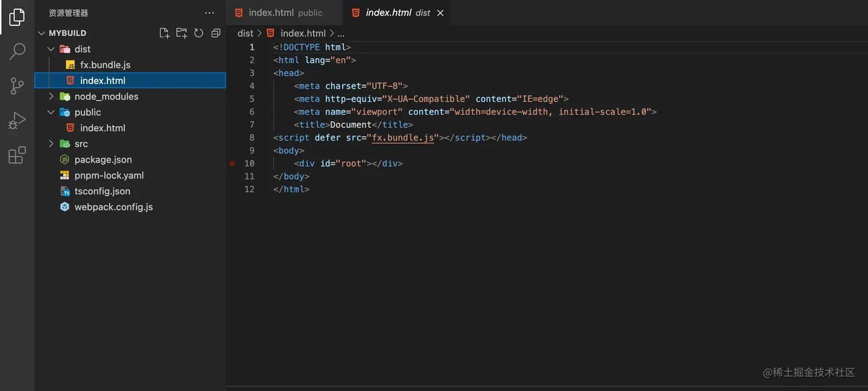868x391 pixels.
Task: Remove the breakpoint dot on line 10
Action: pyautogui.click(x=232, y=164)
